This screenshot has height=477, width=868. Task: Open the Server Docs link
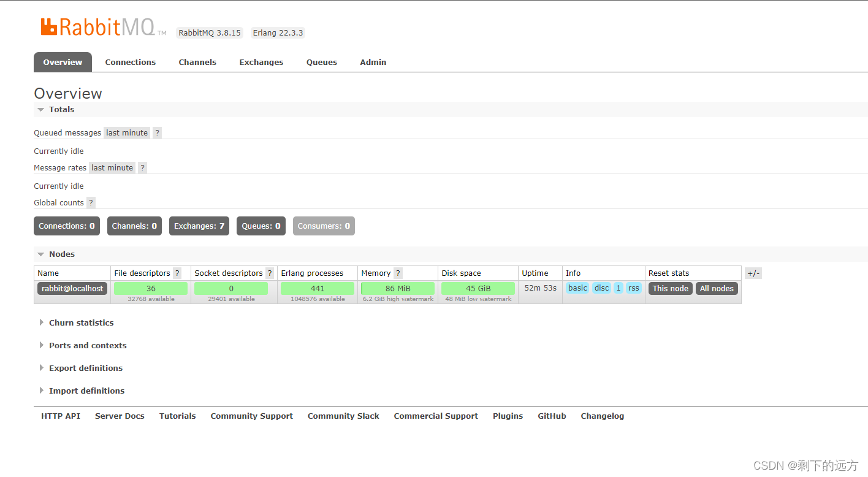[120, 416]
